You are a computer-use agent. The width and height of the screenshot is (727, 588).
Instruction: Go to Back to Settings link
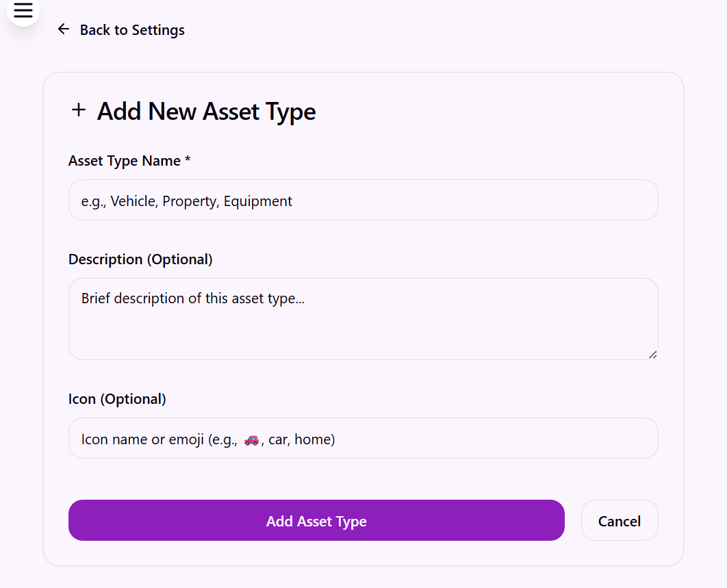pyautogui.click(x=121, y=29)
